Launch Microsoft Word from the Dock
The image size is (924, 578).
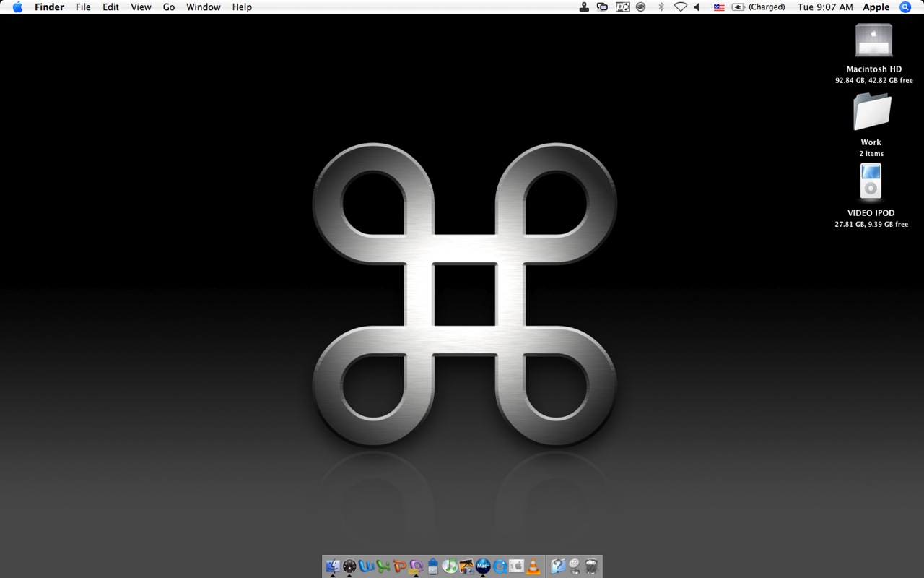click(367, 566)
